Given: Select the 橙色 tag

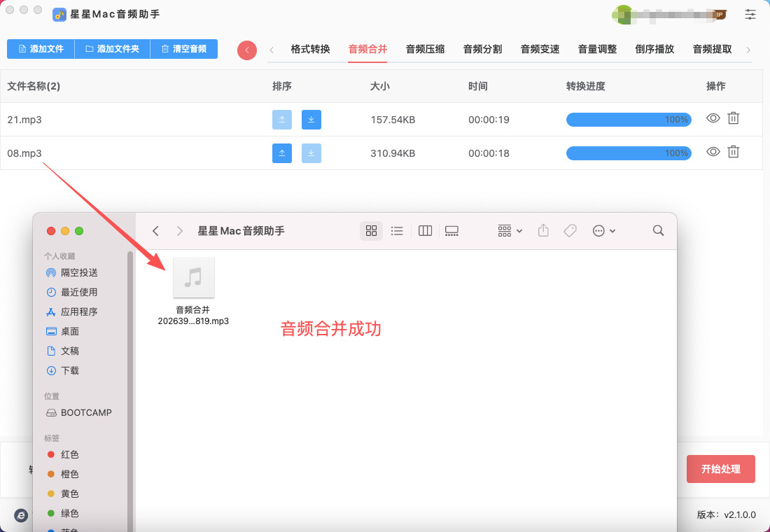Looking at the screenshot, I should (63, 475).
